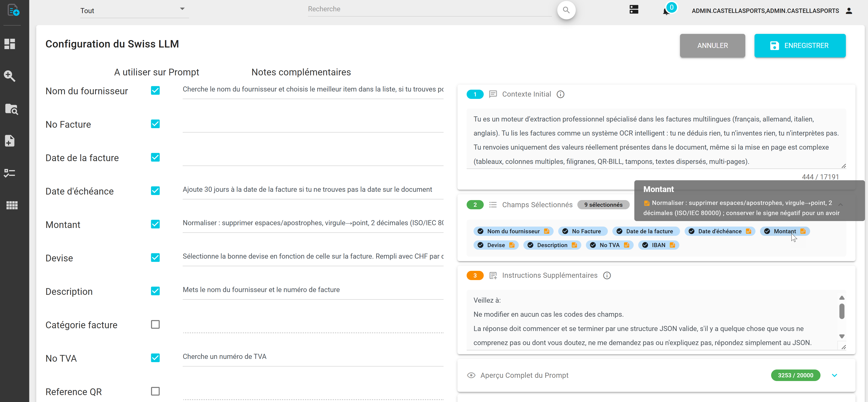Check the Reference QR checkbox

(x=155, y=391)
